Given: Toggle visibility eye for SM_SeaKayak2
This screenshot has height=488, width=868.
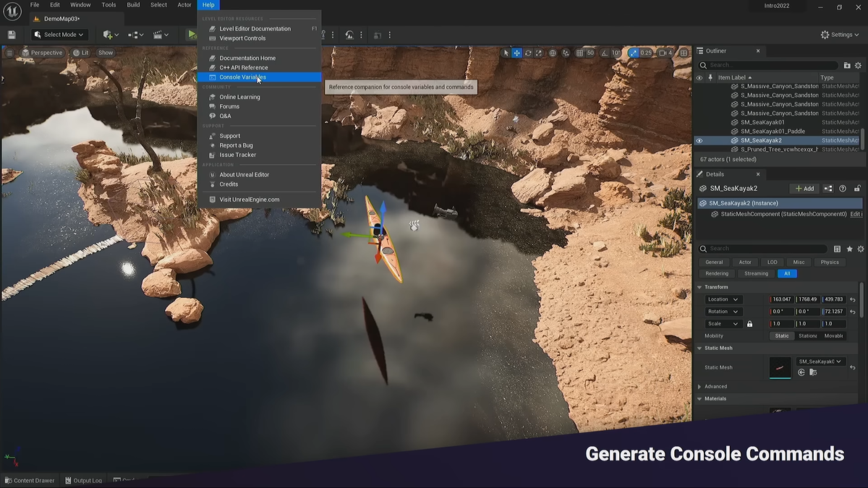Looking at the screenshot, I should pos(699,140).
